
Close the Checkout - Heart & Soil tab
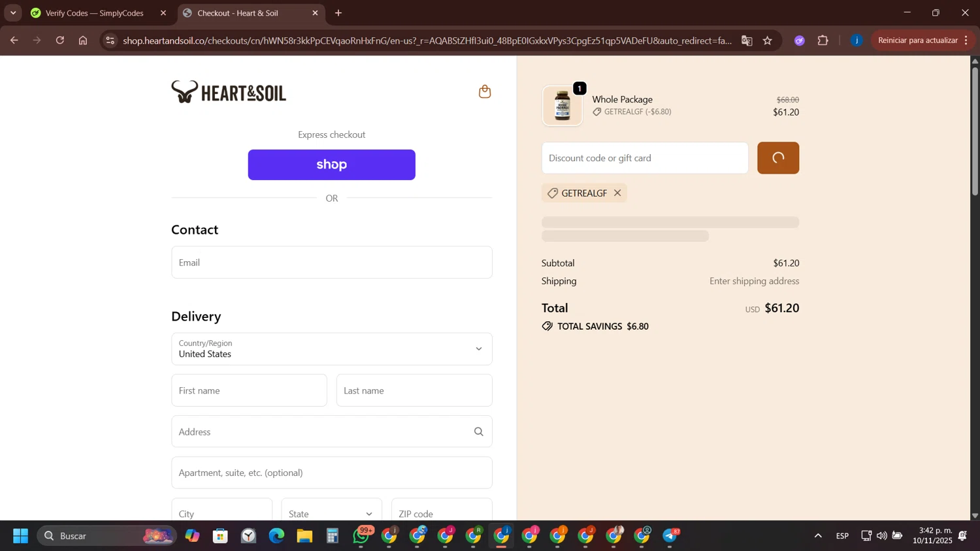pyautogui.click(x=315, y=13)
